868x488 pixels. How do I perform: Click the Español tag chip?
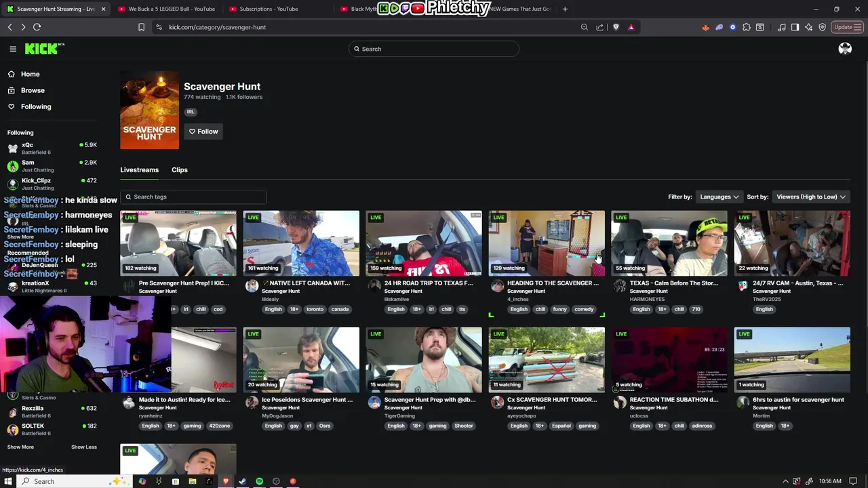(561, 426)
